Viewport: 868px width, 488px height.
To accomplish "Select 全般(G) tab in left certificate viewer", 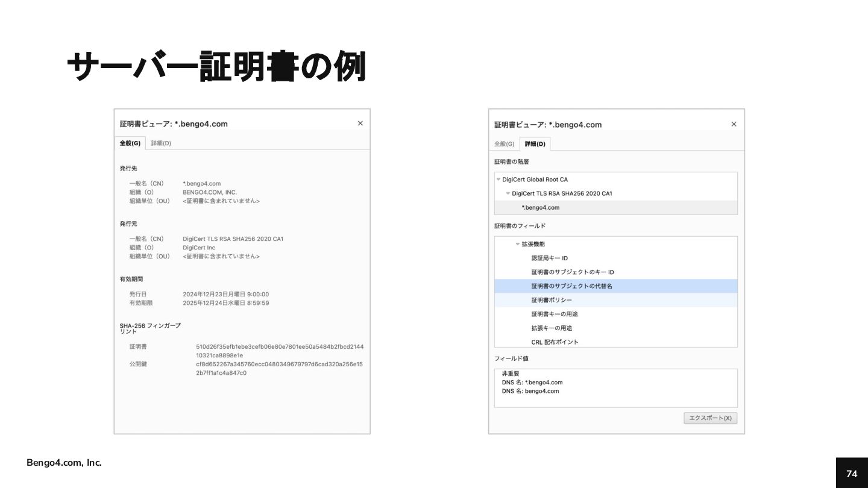I will (x=130, y=143).
